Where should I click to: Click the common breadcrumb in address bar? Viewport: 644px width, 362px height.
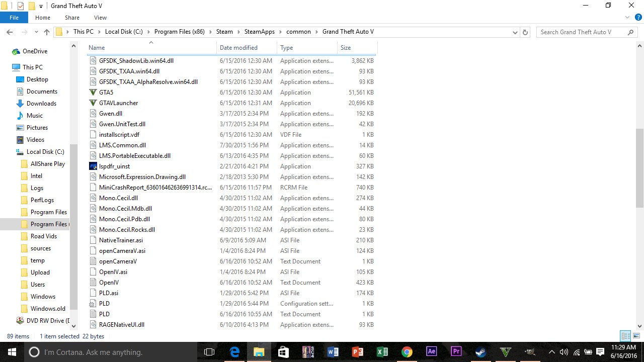tap(299, 32)
